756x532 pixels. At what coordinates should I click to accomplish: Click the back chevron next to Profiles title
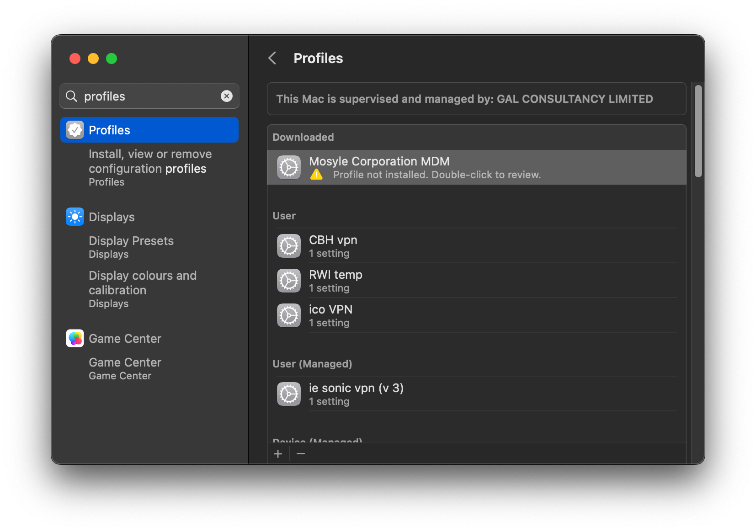tap(272, 58)
